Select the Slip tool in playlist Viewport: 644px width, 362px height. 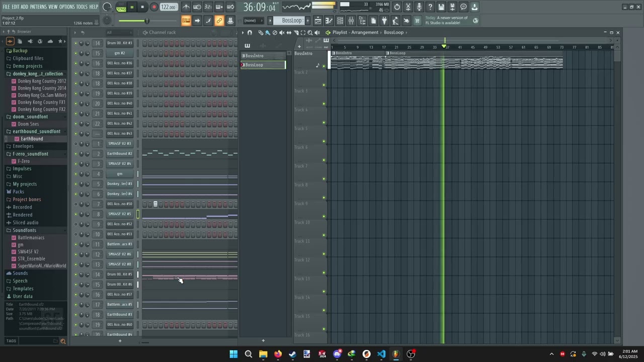pyautogui.click(x=289, y=33)
